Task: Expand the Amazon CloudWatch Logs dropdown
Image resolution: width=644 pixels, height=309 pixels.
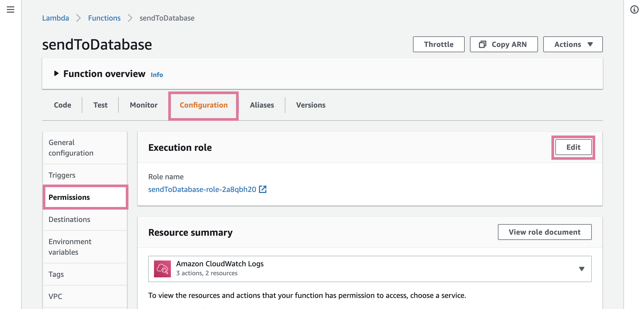Action: point(581,269)
